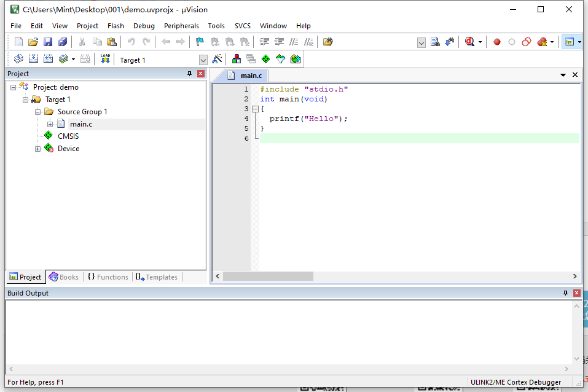Expand the main.c file node
The height and width of the screenshot is (392, 588).
[50, 124]
